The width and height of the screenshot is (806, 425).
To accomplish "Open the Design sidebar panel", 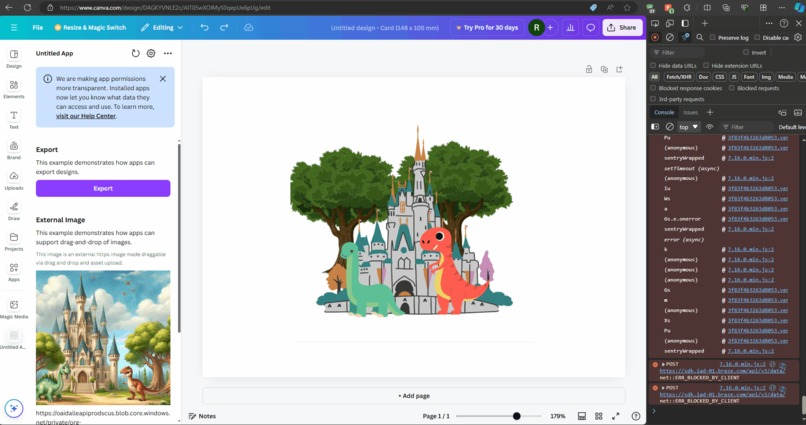I will click(x=14, y=58).
